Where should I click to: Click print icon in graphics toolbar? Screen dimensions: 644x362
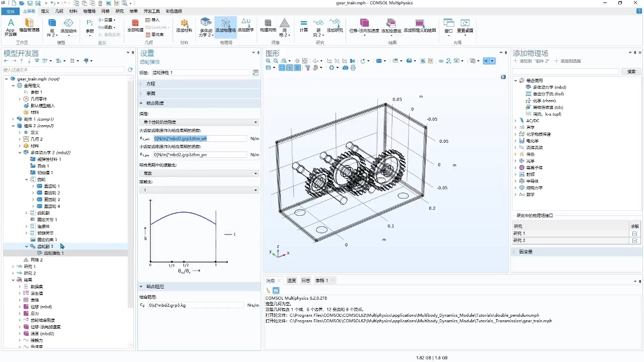tap(353, 68)
